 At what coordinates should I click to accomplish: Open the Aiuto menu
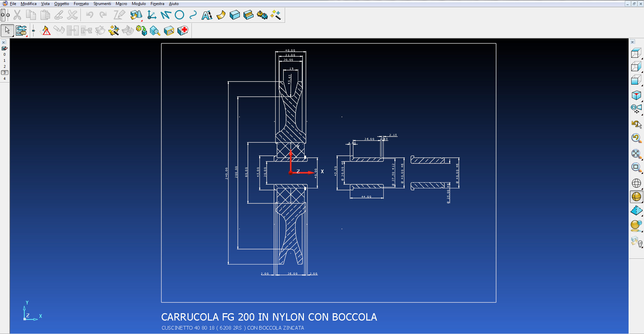(x=174, y=4)
